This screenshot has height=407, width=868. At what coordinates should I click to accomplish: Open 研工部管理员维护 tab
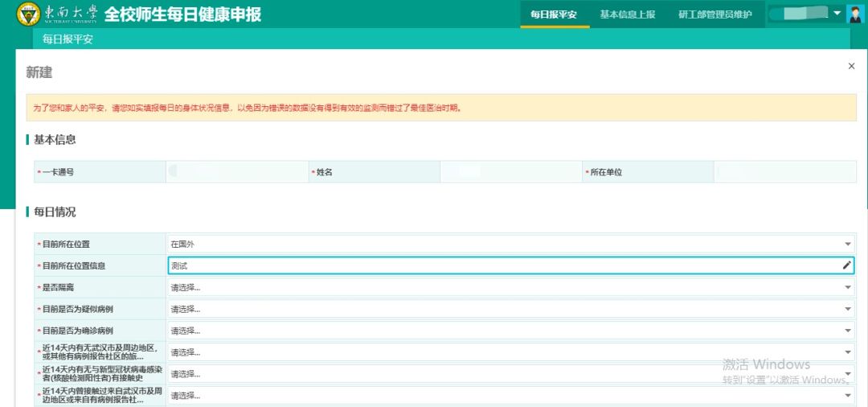pos(714,14)
